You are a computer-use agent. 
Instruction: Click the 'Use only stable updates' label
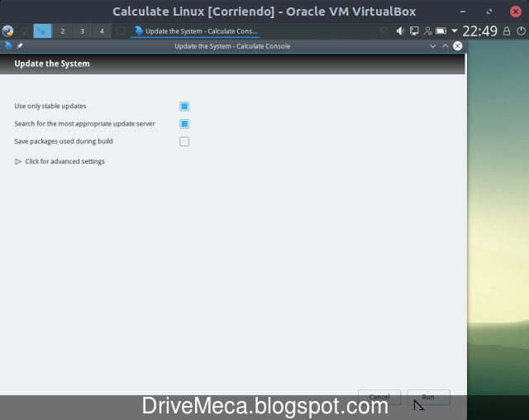coord(50,107)
